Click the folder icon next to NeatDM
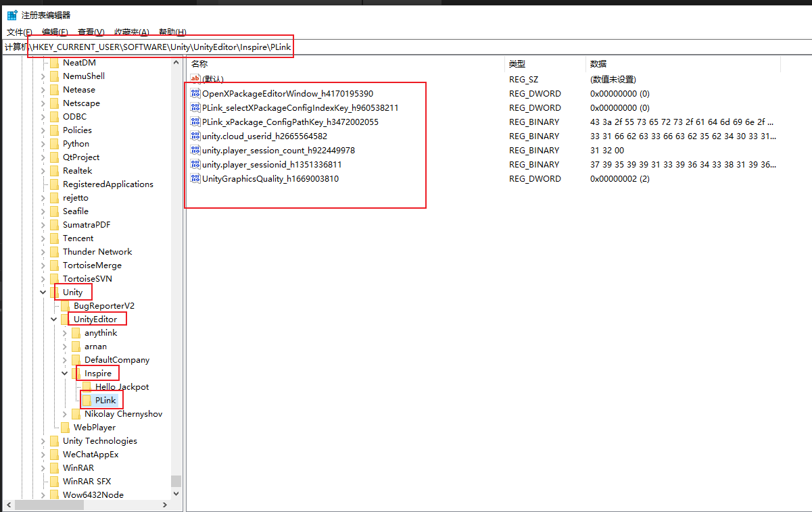Image resolution: width=812 pixels, height=512 pixels. coord(54,63)
